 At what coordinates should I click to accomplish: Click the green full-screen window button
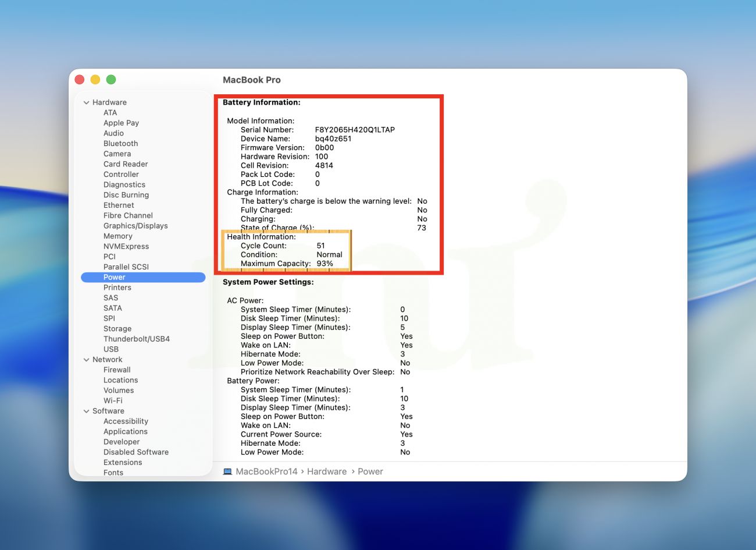pyautogui.click(x=111, y=80)
